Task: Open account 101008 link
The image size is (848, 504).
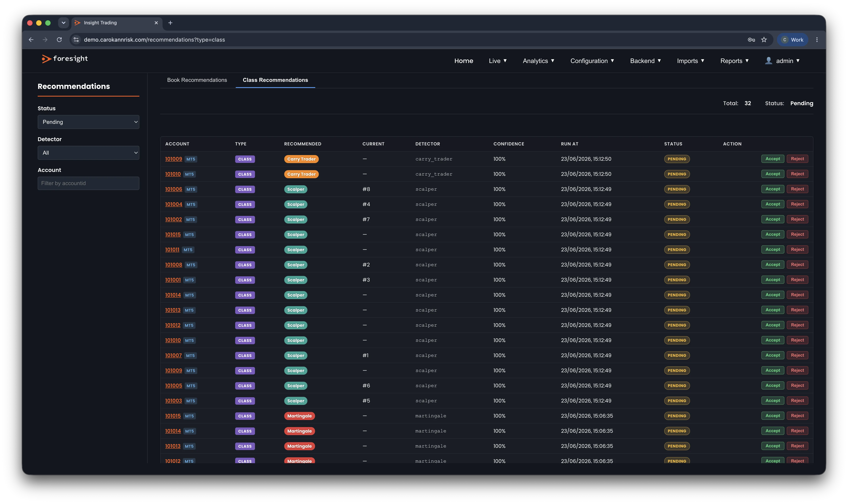Action: (x=174, y=265)
